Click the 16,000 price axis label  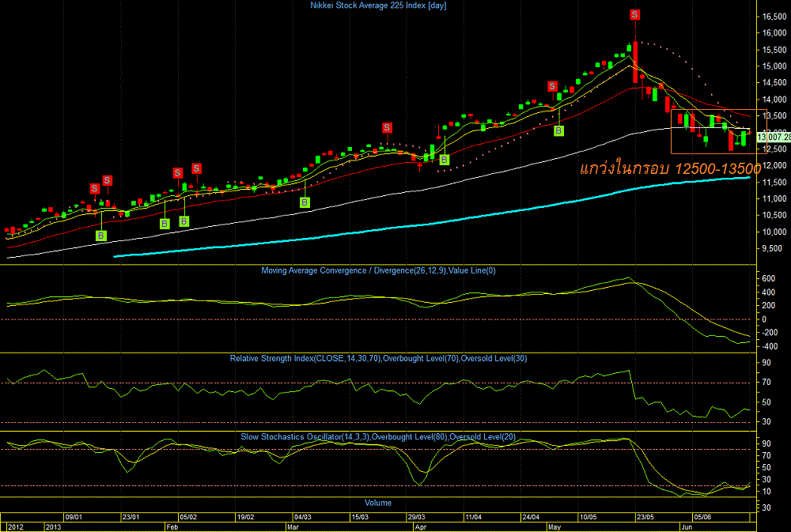click(774, 33)
